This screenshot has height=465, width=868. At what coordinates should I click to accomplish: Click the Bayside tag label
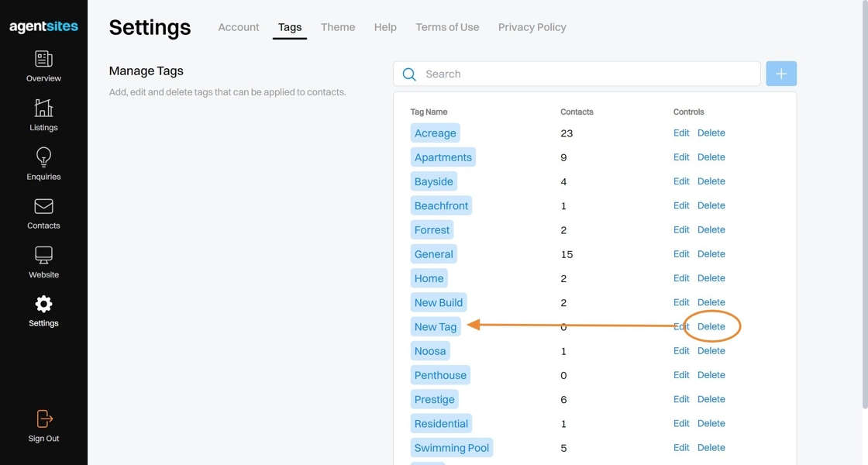pyautogui.click(x=434, y=181)
